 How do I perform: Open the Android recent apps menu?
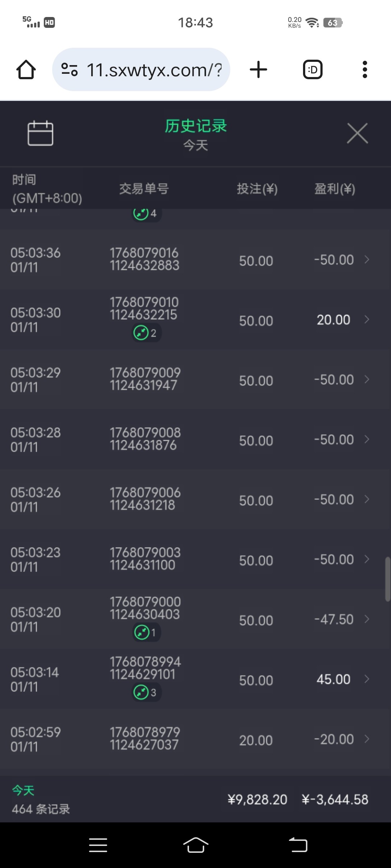[x=98, y=845]
